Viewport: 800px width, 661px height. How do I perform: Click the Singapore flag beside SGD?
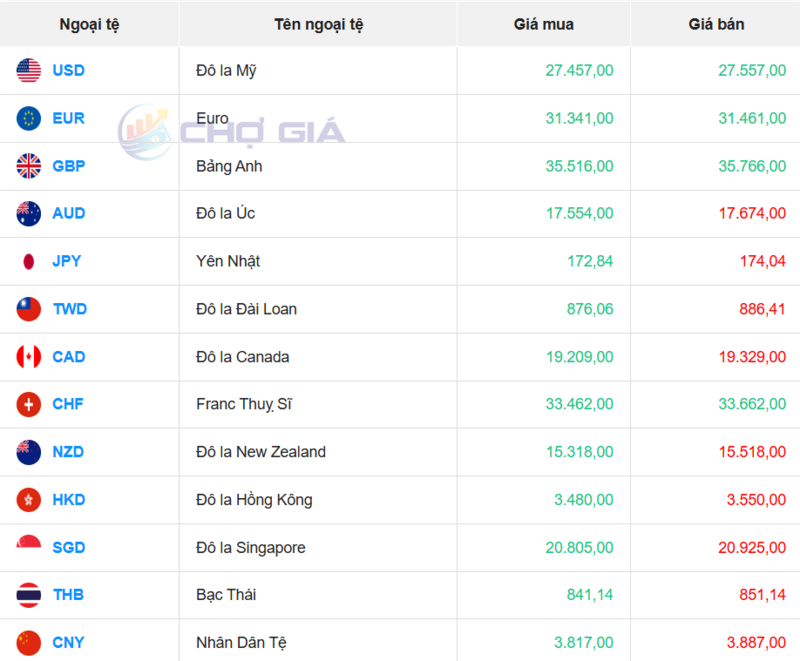click(28, 547)
